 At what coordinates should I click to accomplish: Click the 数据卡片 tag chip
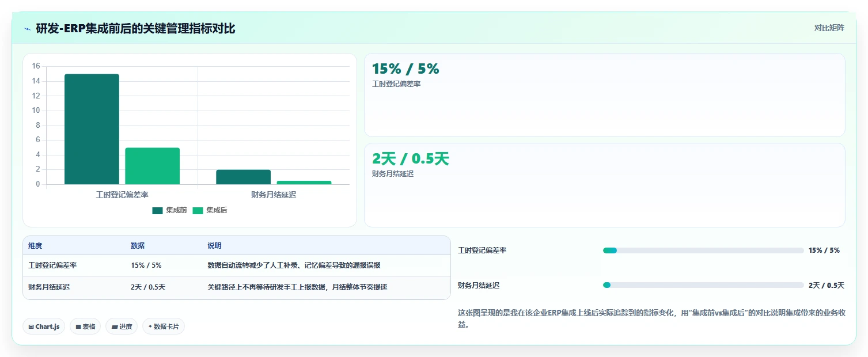pyautogui.click(x=164, y=326)
